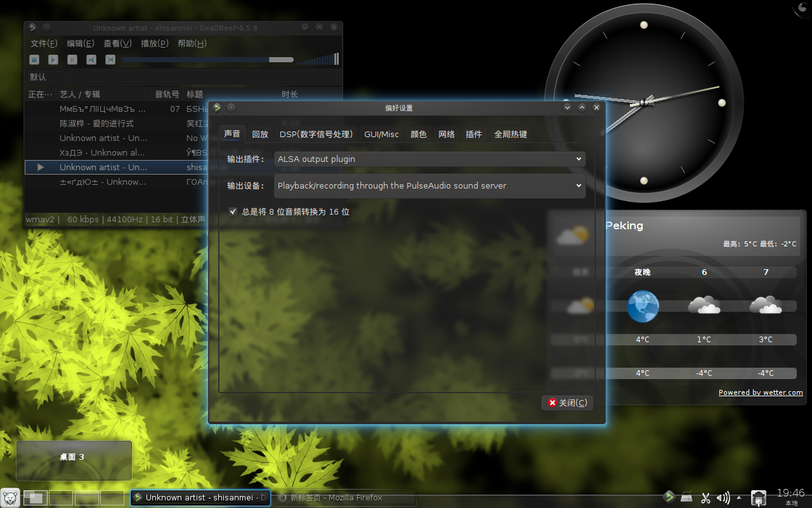
Task: Toggle 总是将 8 位音频转换为 16 位 checkbox
Action: pyautogui.click(x=233, y=211)
